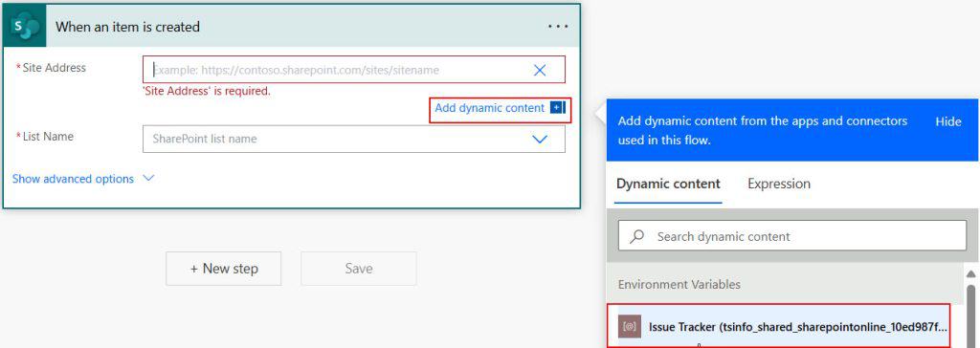Viewport: 980px width, 348px height.
Task: Hide the dynamic content panel
Action: [948, 121]
